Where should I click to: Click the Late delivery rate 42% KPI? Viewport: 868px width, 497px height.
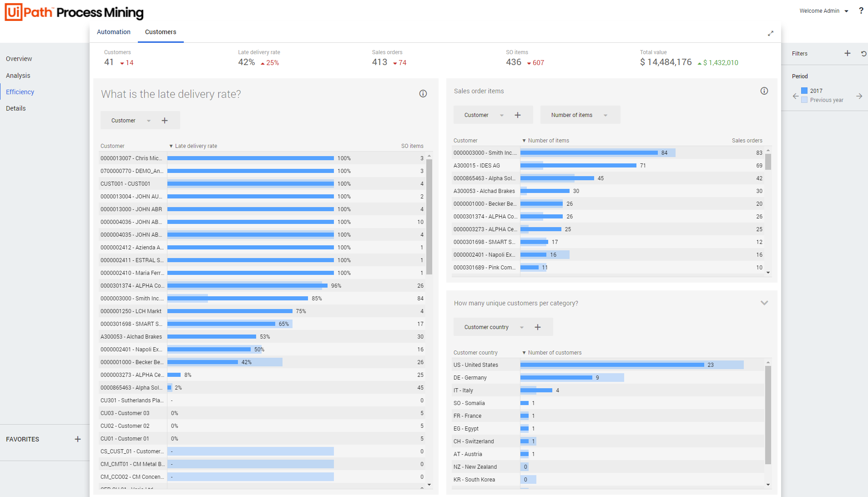(x=246, y=62)
